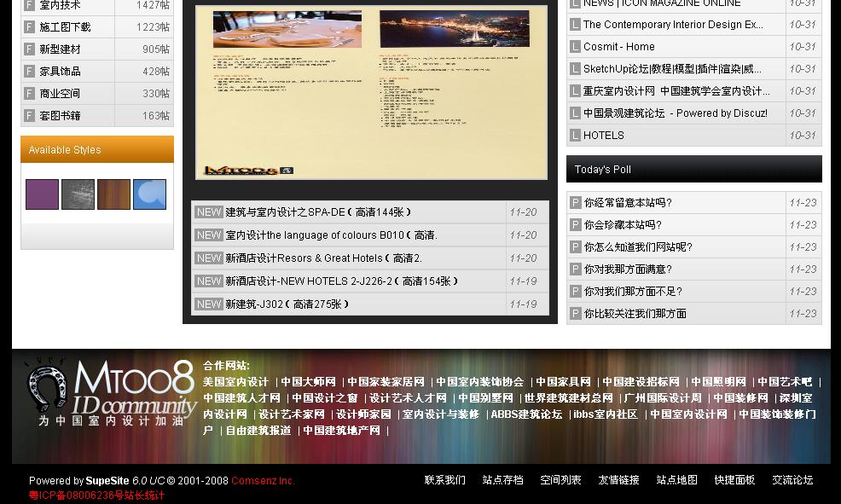841x504 pixels.
Task: Click the F icon beside 施工图下载
Action: 30,26
